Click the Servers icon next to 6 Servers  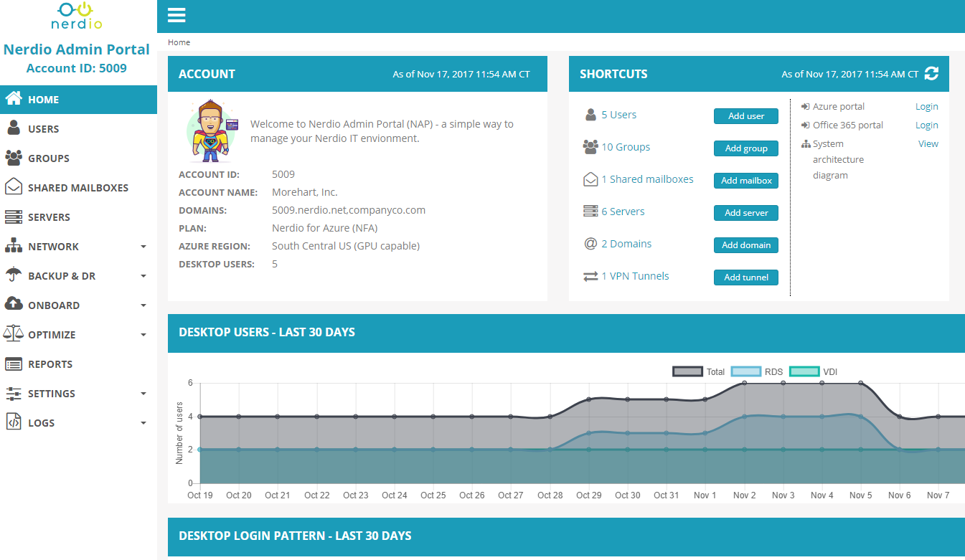click(x=590, y=210)
